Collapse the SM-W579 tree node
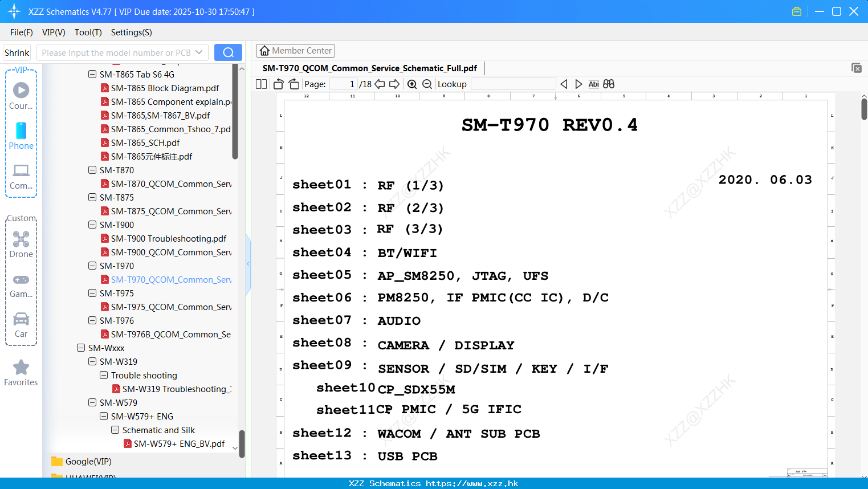Screen dimensions: 868x489 (x=92, y=402)
